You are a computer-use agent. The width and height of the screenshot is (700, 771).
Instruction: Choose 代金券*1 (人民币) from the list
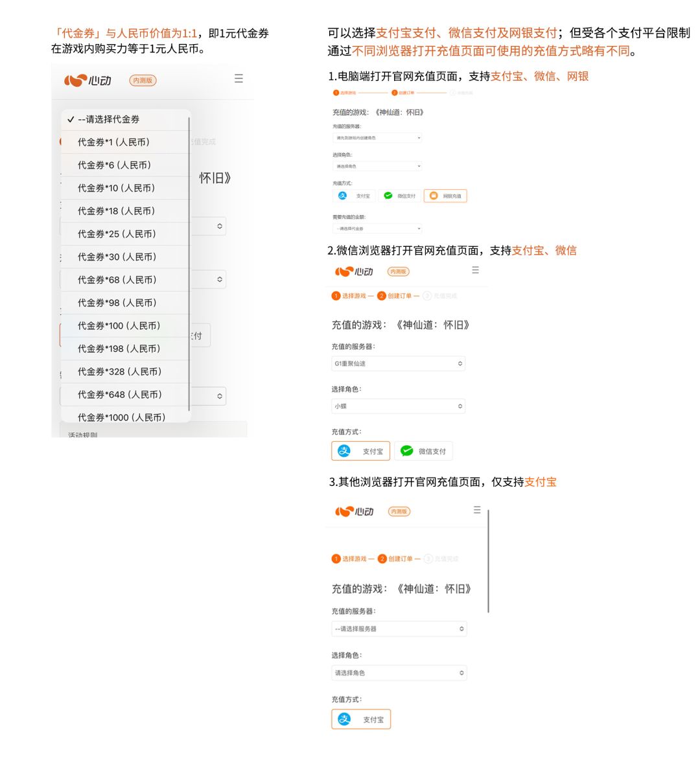[125, 142]
